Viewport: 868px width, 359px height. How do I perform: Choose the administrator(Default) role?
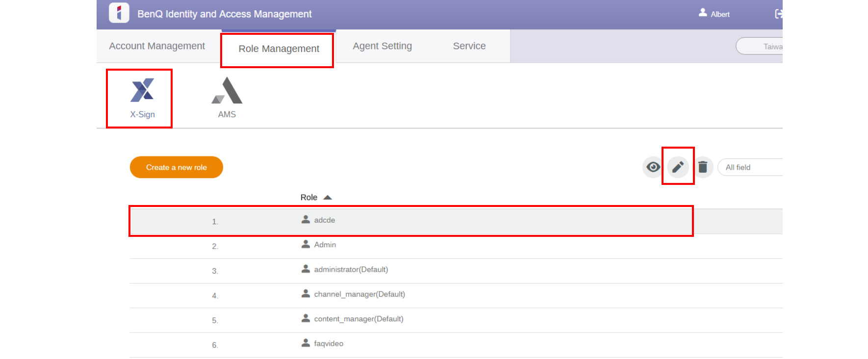click(x=351, y=270)
